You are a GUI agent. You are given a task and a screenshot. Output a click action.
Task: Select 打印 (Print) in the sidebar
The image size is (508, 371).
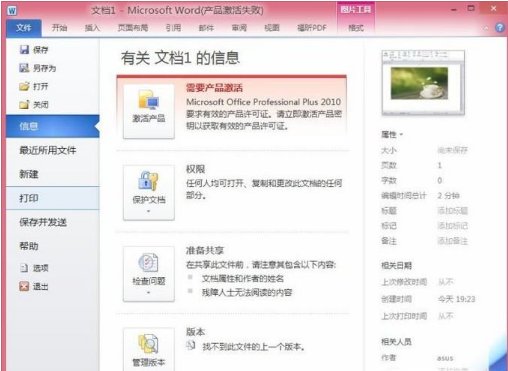click(53, 198)
